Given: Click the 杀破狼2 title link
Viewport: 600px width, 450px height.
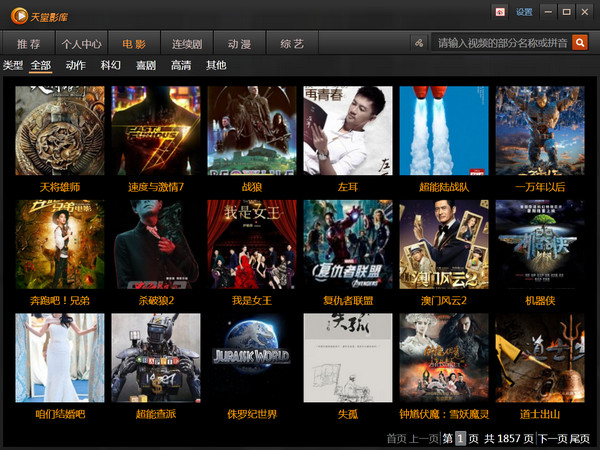Looking at the screenshot, I should click(156, 301).
